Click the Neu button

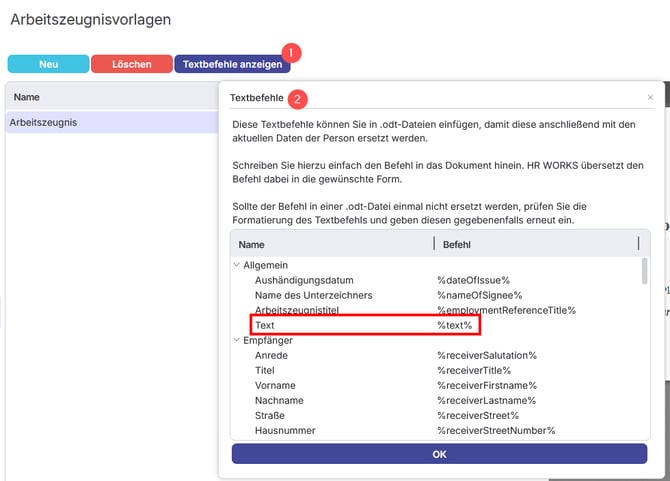click(x=48, y=64)
